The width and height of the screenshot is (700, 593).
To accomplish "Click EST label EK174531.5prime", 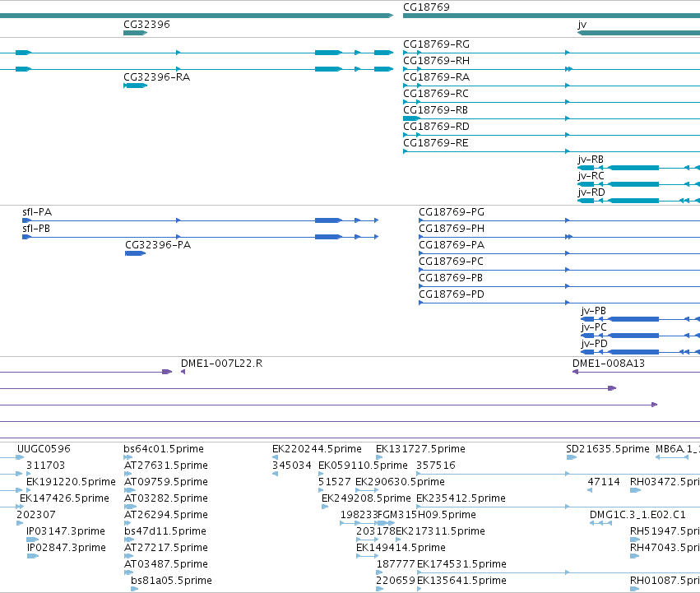I will coord(461,564).
